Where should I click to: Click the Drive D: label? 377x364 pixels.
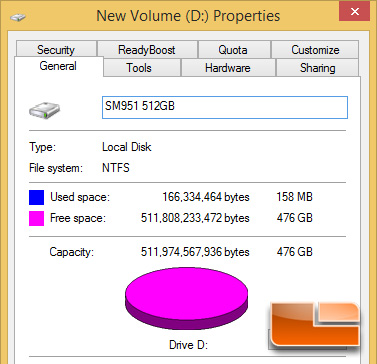(x=188, y=345)
